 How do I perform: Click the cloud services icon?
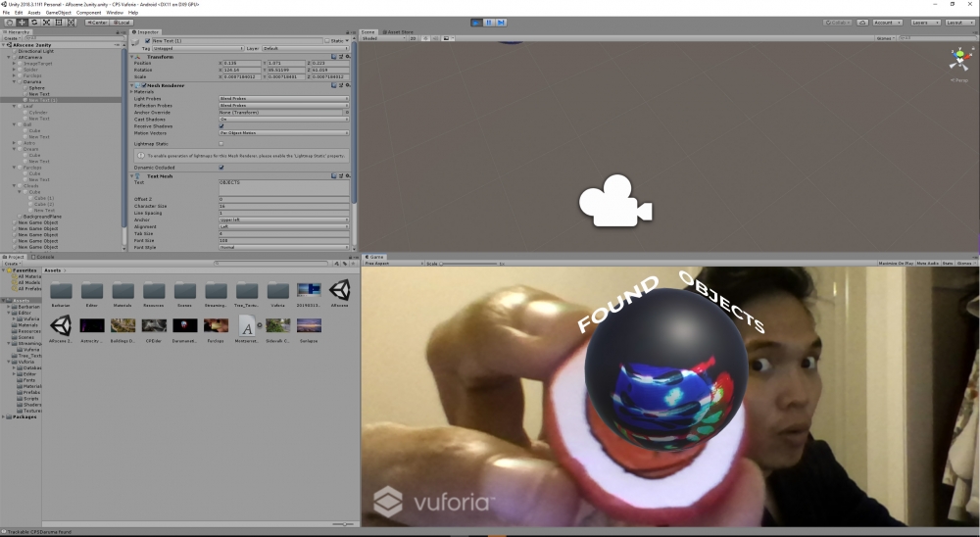pyautogui.click(x=860, y=22)
